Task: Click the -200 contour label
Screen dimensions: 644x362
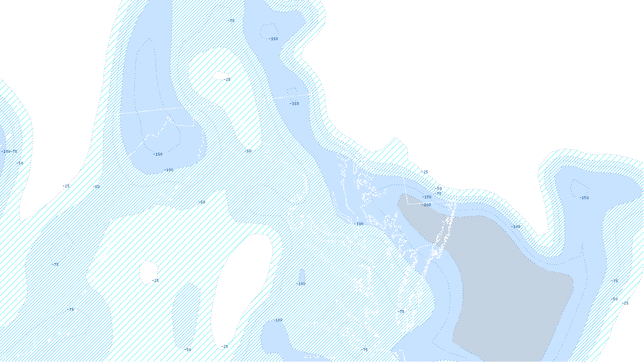Action: [x=426, y=205]
